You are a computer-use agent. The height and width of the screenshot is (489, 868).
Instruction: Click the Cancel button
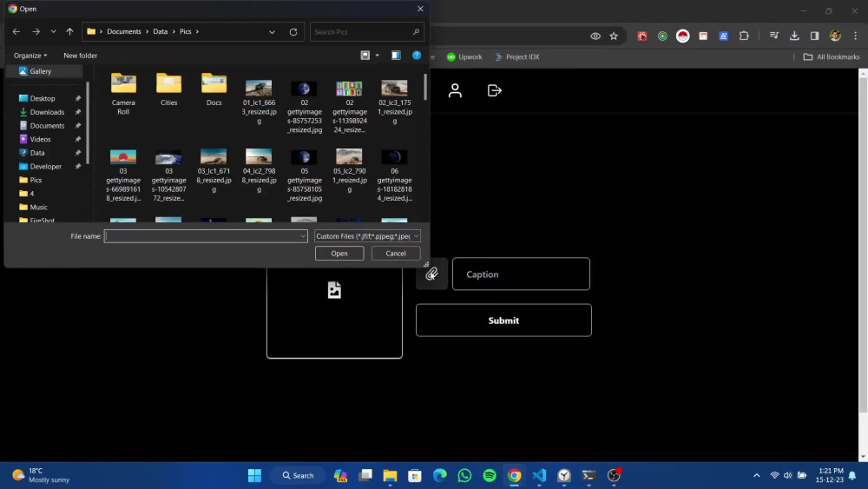[396, 254]
